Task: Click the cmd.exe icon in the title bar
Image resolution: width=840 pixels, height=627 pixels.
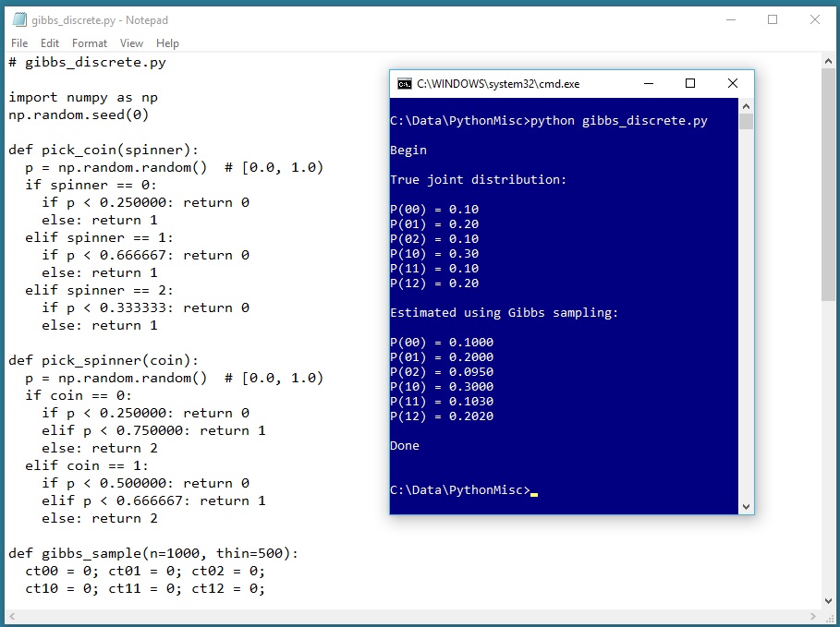Action: coord(404,83)
